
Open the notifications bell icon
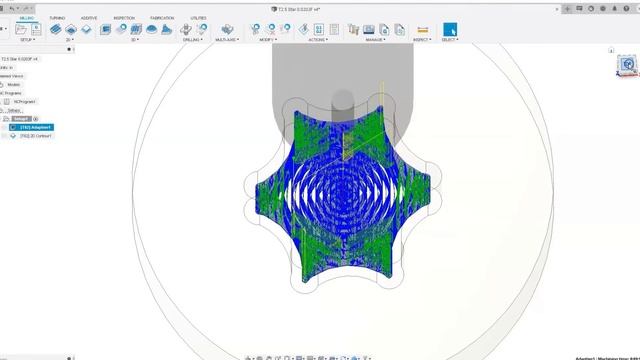615,9
